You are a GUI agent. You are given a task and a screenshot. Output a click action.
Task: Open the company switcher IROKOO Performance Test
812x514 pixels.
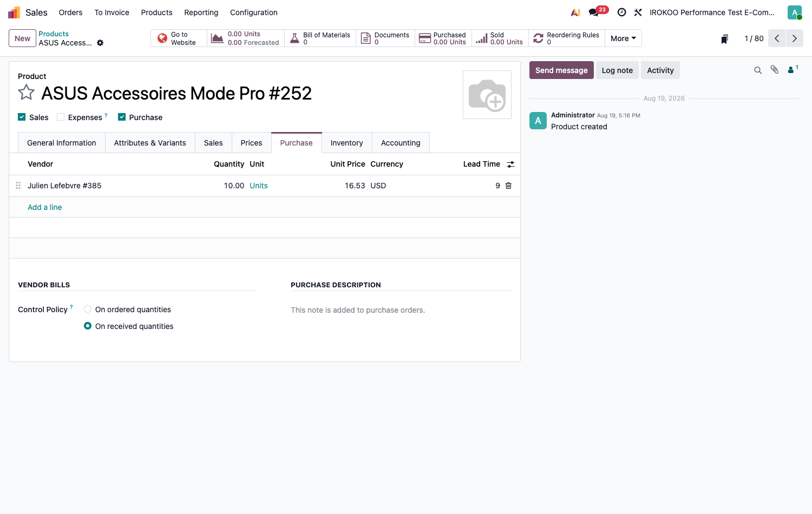pyautogui.click(x=712, y=12)
